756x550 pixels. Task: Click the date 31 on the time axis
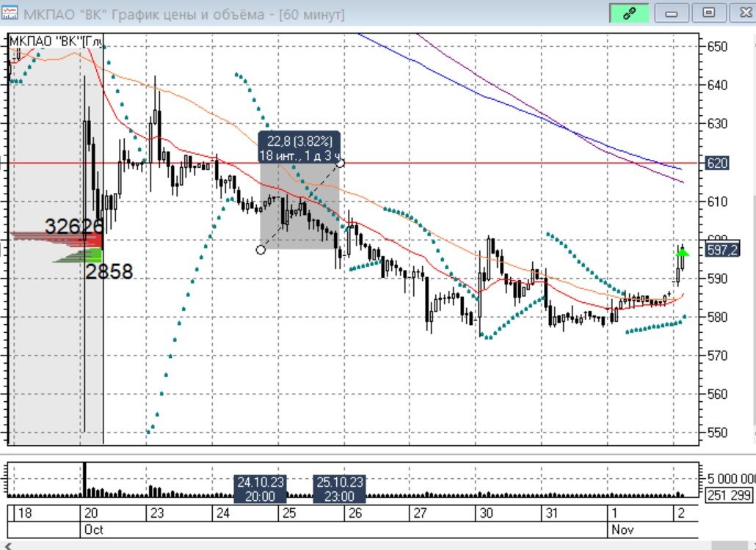click(x=551, y=513)
